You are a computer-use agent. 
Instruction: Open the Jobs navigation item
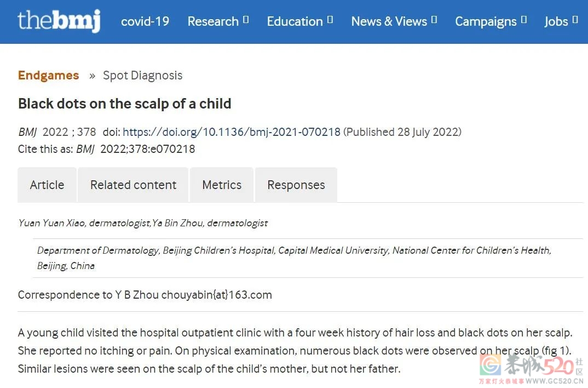click(556, 22)
